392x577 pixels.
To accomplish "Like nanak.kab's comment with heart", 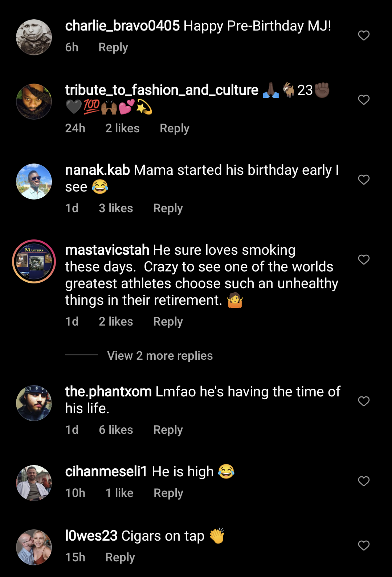I will 364,179.
